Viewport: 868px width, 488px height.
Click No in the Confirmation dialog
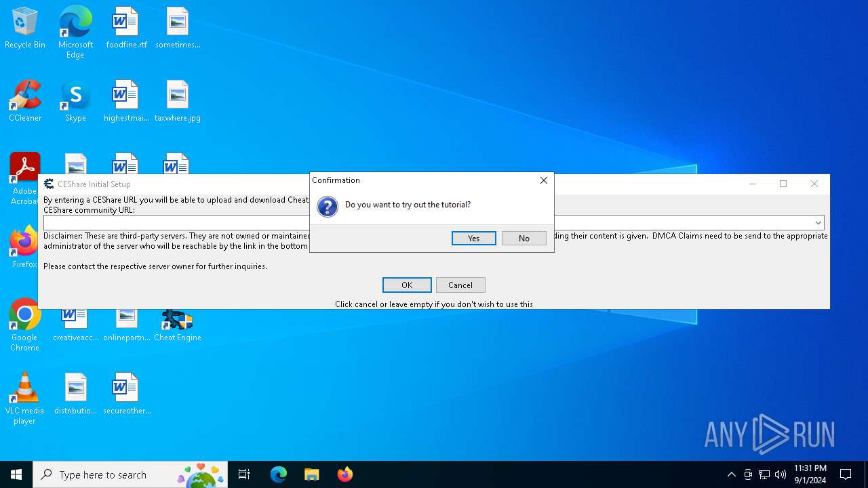pyautogui.click(x=524, y=238)
